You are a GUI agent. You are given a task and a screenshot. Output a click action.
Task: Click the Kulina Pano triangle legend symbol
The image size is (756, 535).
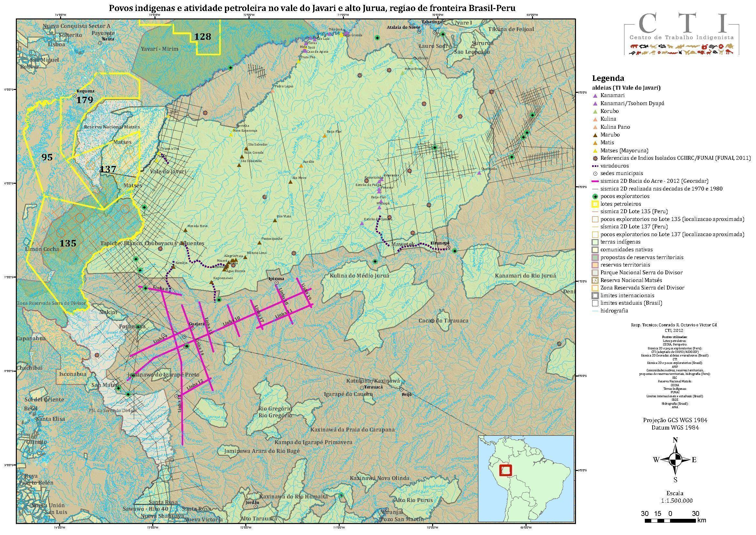pos(595,127)
